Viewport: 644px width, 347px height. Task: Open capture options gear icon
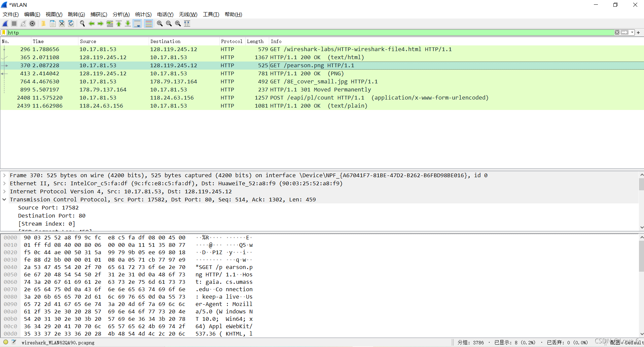tap(32, 24)
